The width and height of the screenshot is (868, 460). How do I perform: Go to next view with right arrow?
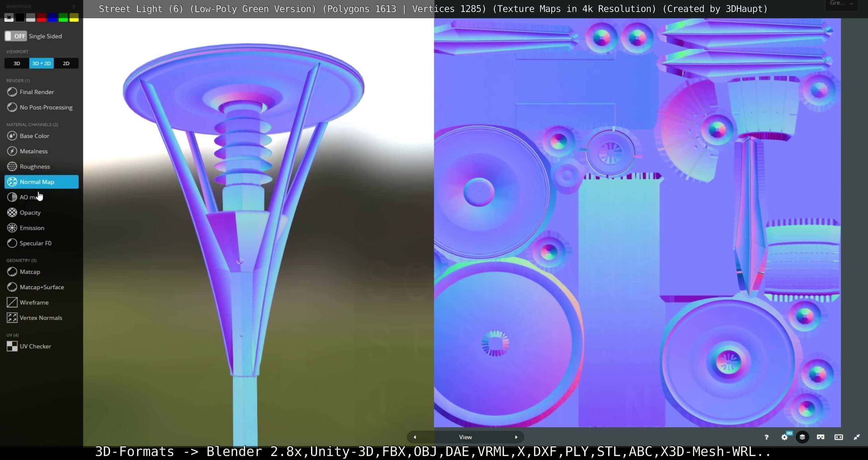[516, 437]
